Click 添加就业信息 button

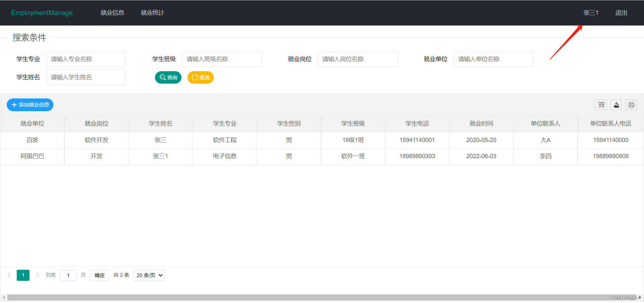pos(30,105)
